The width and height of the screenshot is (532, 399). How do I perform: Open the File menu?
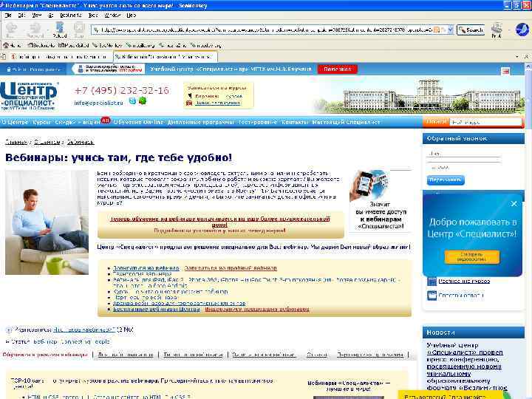point(8,16)
